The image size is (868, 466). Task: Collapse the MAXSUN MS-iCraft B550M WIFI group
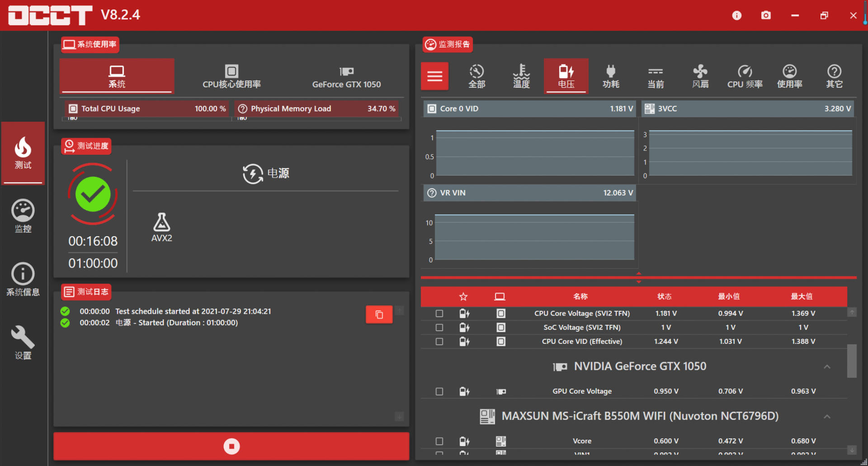click(x=827, y=416)
